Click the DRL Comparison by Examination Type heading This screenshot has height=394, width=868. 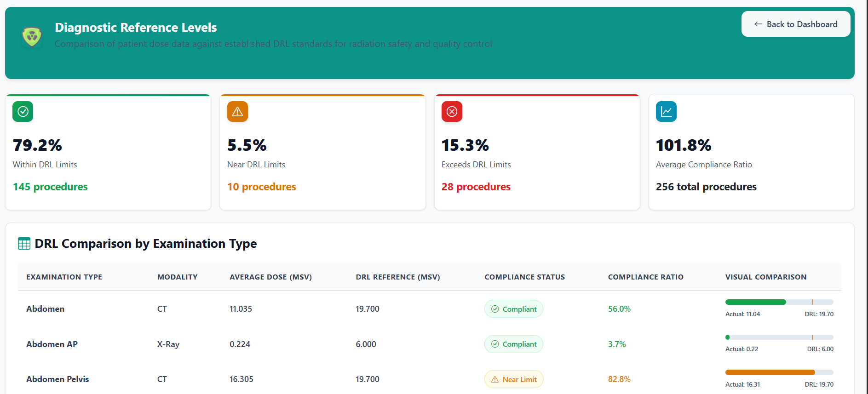[x=146, y=244]
